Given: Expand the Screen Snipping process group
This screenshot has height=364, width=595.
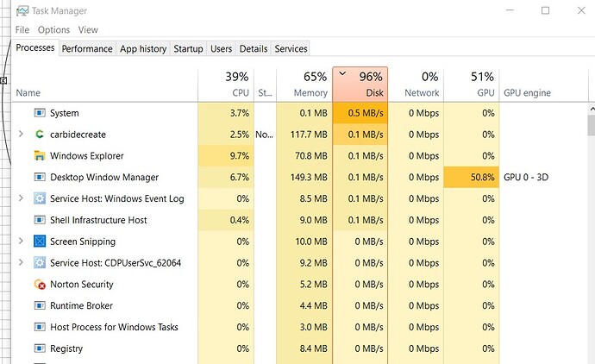Looking at the screenshot, I should point(21,241).
